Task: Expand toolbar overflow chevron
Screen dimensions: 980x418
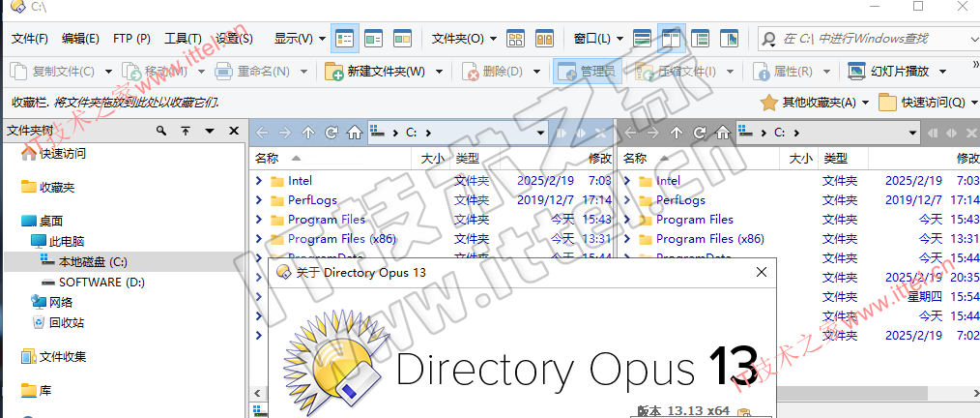Action: tap(975, 65)
